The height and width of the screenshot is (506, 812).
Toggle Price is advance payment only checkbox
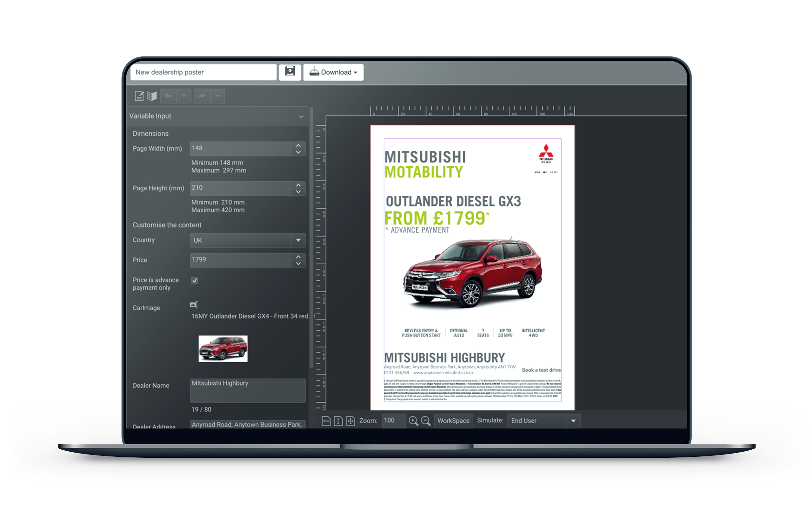194,281
